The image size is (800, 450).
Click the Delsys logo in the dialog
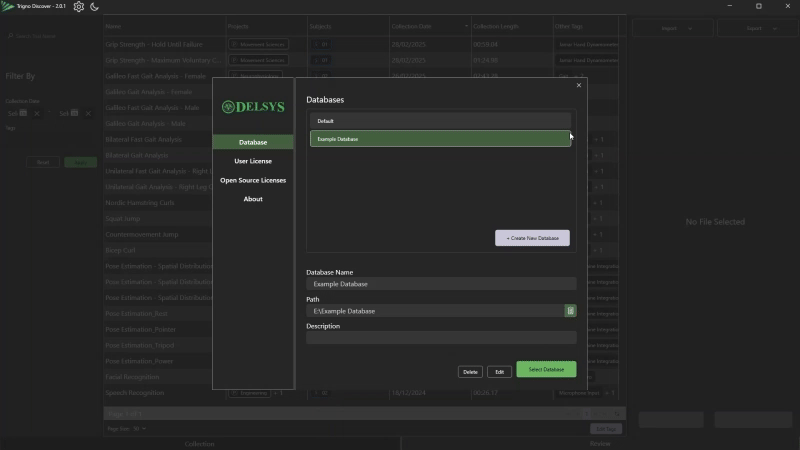(x=253, y=107)
